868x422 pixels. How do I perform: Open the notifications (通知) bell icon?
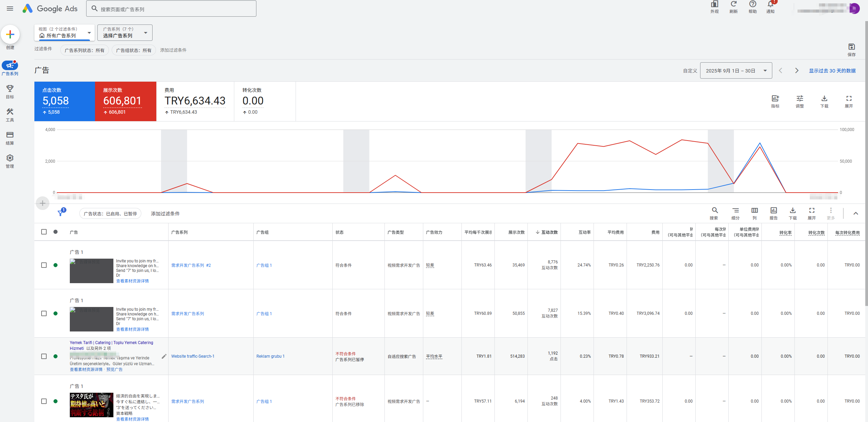click(x=770, y=5)
